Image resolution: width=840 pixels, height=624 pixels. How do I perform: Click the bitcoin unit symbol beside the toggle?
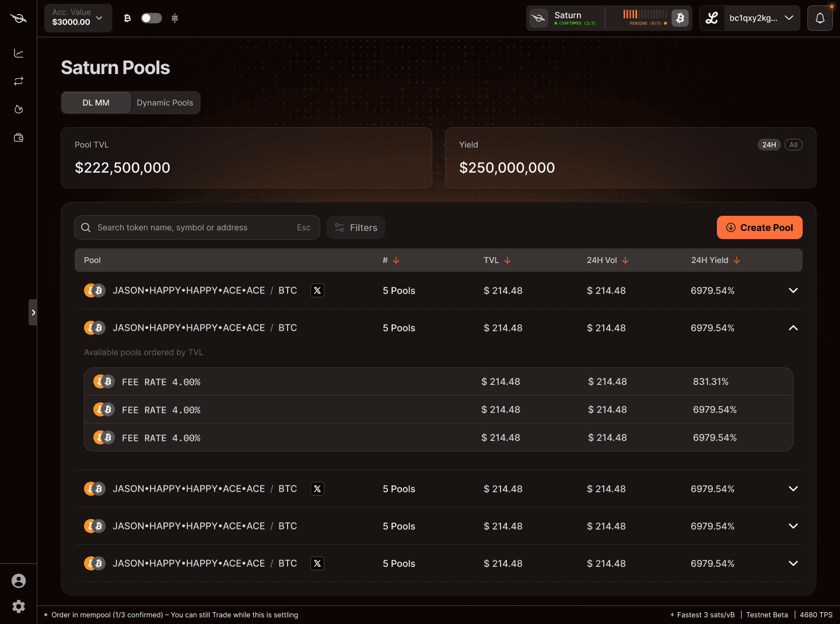point(127,18)
